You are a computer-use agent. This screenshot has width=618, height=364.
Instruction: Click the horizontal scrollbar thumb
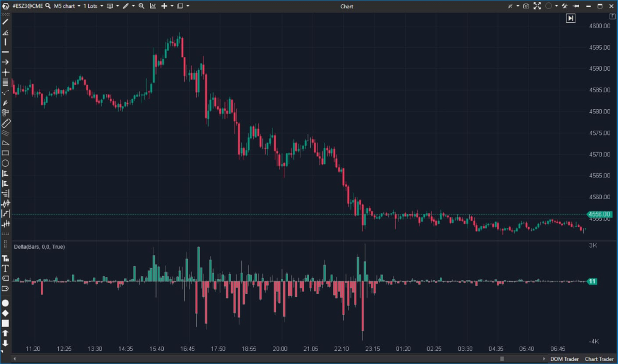point(502,359)
